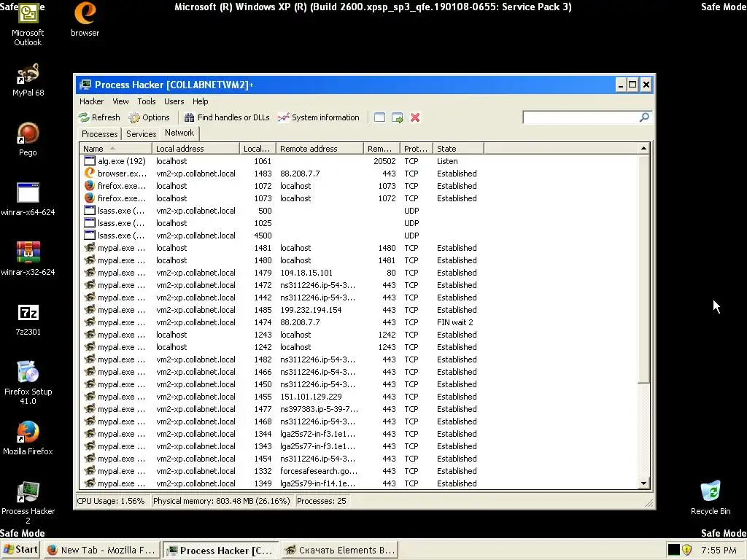Image resolution: width=747 pixels, height=560 pixels.
Task: Open the Hacker menu
Action: click(x=91, y=101)
